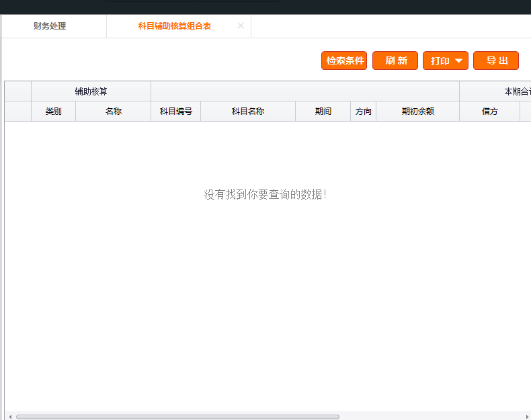Click the blank corner header cell
This screenshot has width=531, height=420.
[x=18, y=101]
